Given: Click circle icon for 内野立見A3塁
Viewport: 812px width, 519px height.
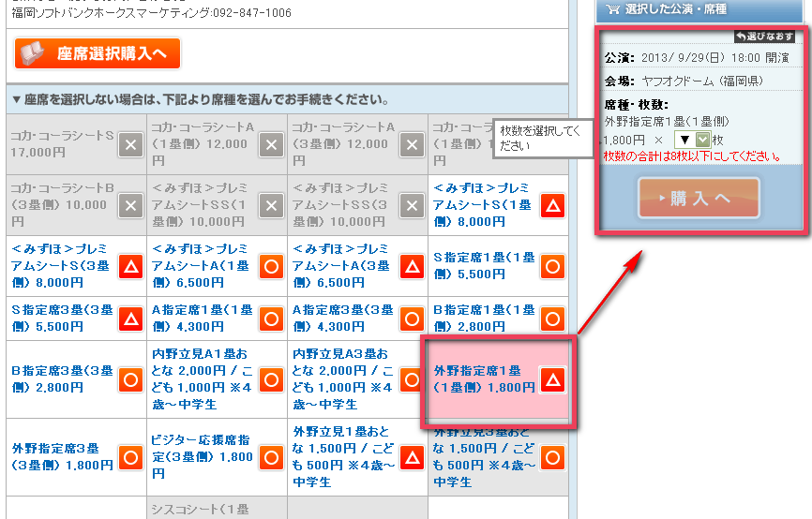Looking at the screenshot, I should pyautogui.click(x=410, y=379).
